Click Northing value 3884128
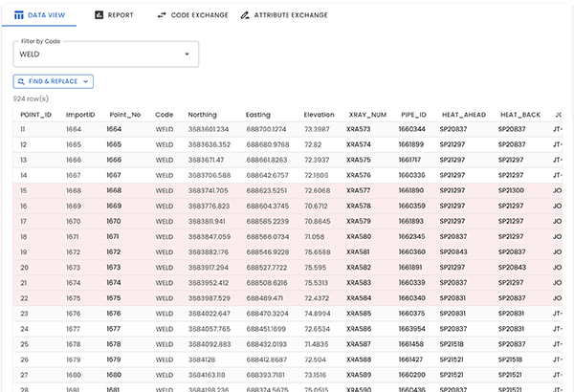This screenshot has height=392, width=574. (202, 359)
